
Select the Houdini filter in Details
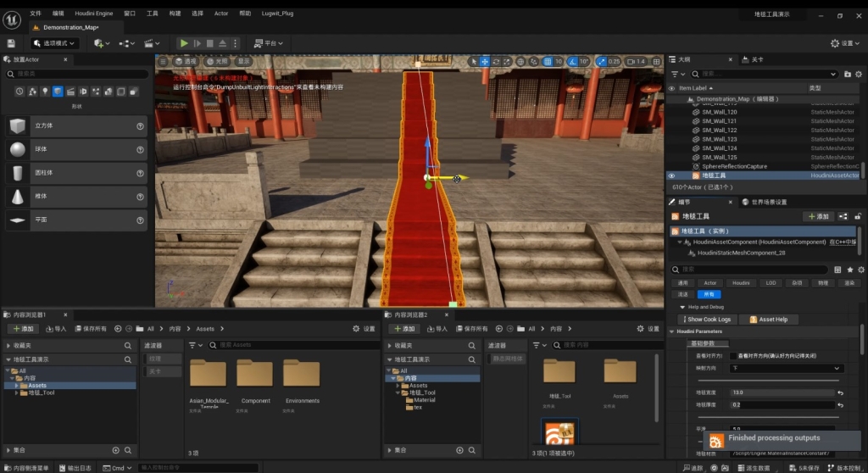tap(741, 283)
